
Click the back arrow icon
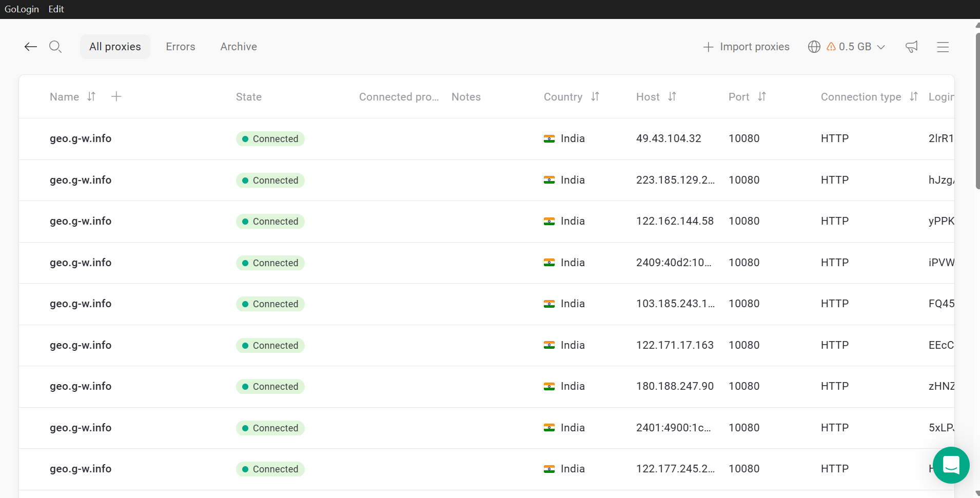(31, 47)
